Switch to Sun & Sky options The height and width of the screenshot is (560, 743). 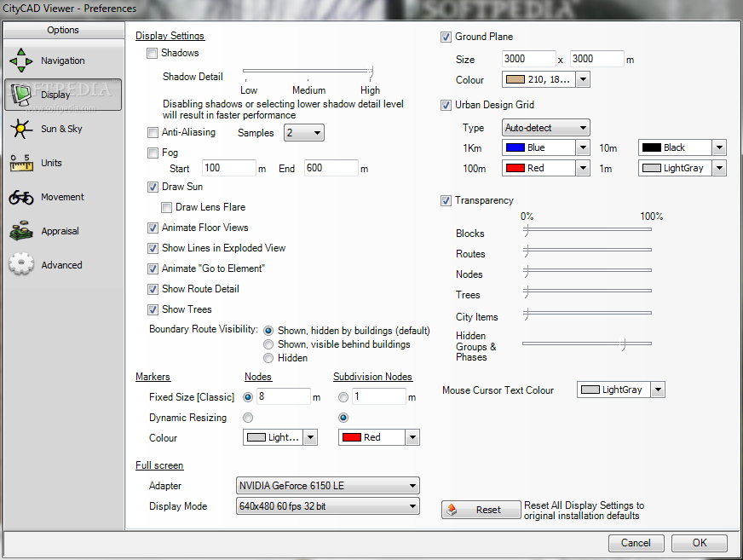point(61,129)
